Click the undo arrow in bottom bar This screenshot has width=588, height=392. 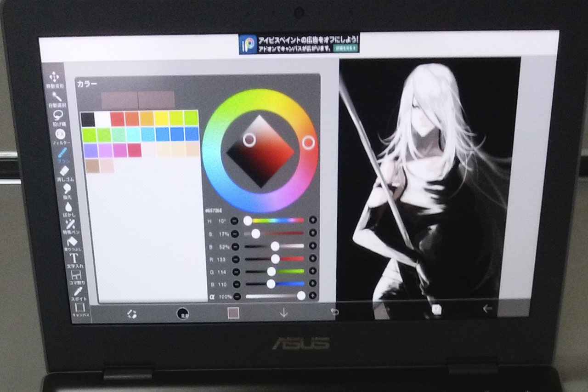[335, 312]
